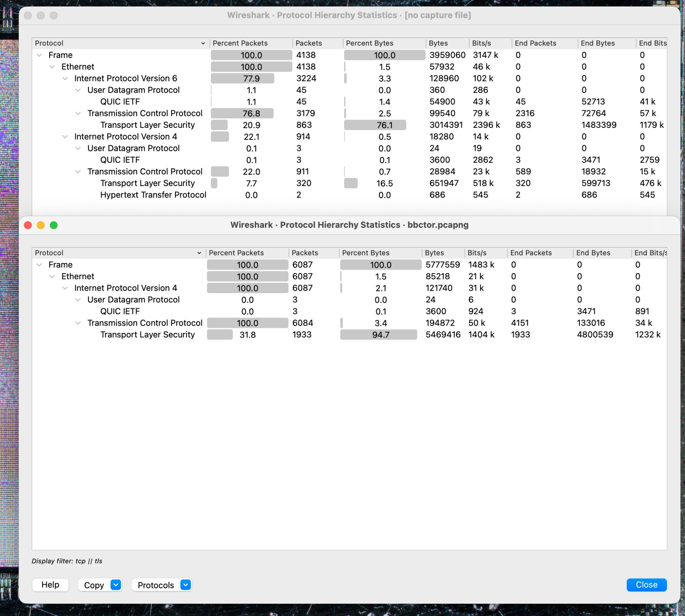Collapse Internet Protocol Version 4 in back window
The image size is (685, 616).
65,137
